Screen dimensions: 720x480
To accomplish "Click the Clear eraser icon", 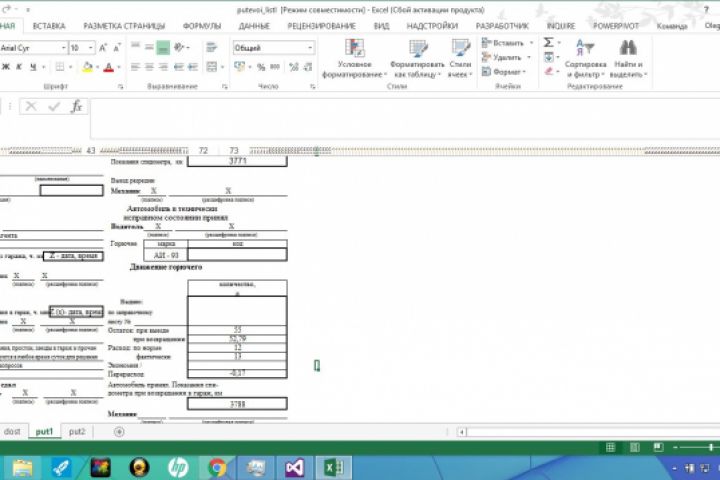I will 549,71.
